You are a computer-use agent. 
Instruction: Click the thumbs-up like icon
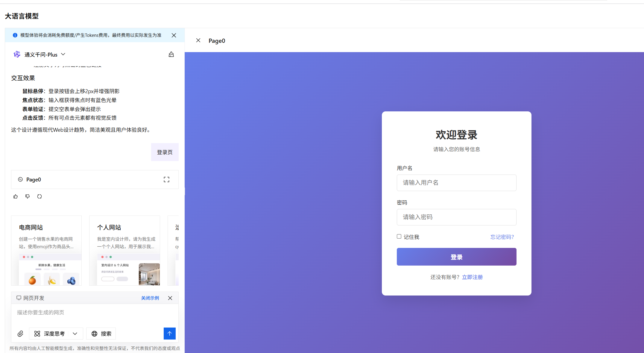click(x=16, y=196)
